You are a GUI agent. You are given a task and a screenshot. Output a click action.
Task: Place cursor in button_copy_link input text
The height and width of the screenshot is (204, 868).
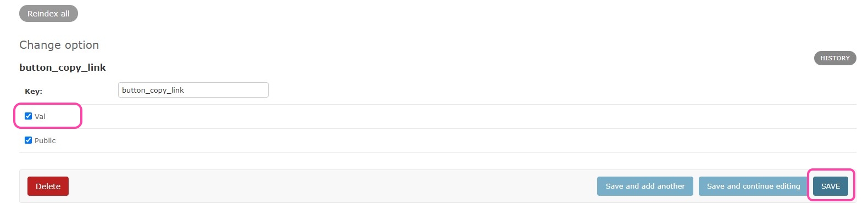click(x=153, y=90)
